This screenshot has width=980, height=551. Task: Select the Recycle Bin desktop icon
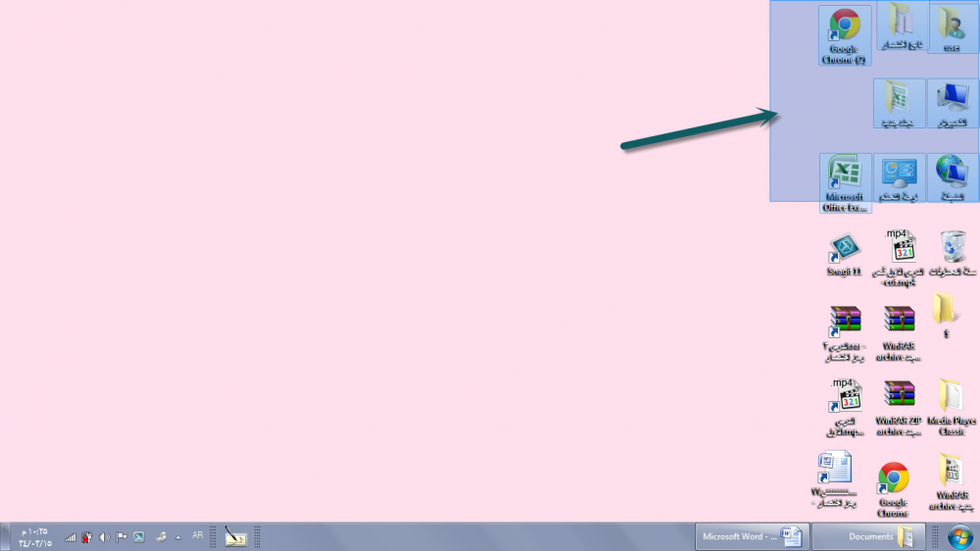[x=952, y=249]
